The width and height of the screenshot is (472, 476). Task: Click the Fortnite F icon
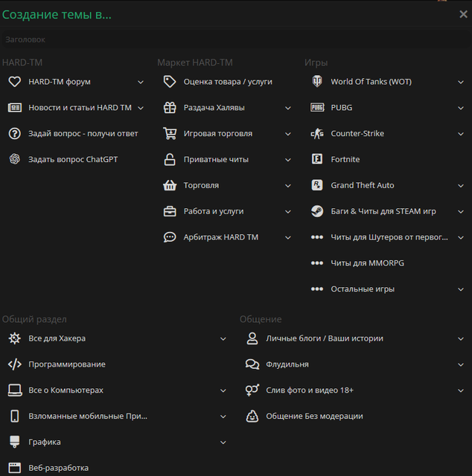click(x=317, y=159)
